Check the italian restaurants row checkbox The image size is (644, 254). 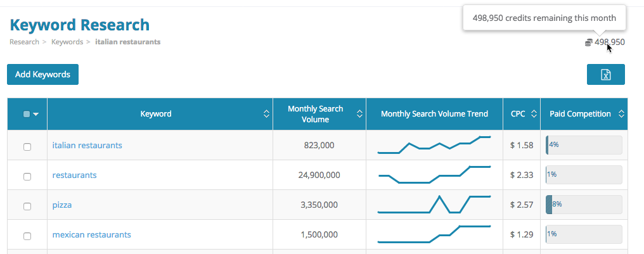tap(27, 147)
